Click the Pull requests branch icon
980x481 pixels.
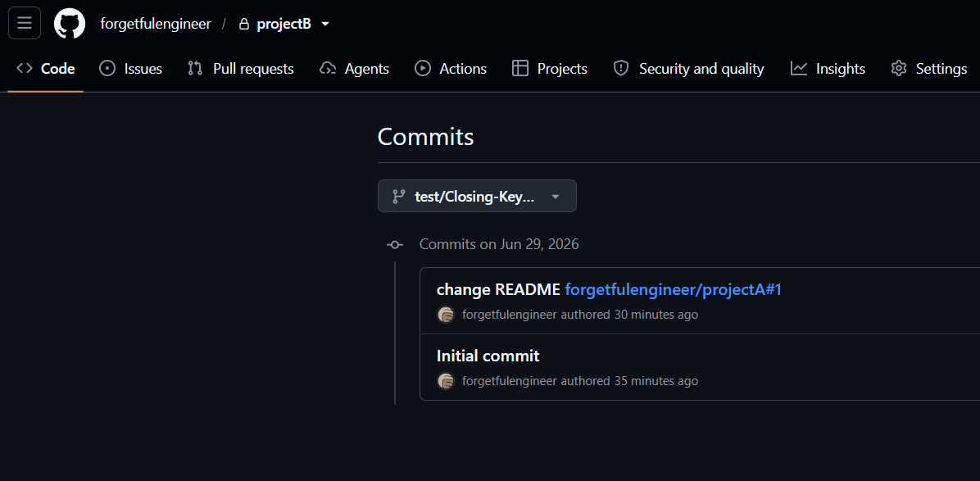195,69
